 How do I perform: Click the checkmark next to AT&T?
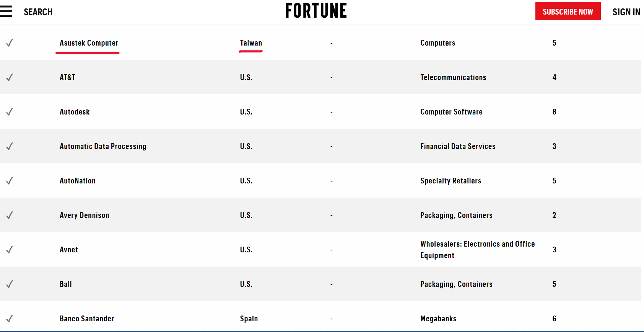coord(10,77)
